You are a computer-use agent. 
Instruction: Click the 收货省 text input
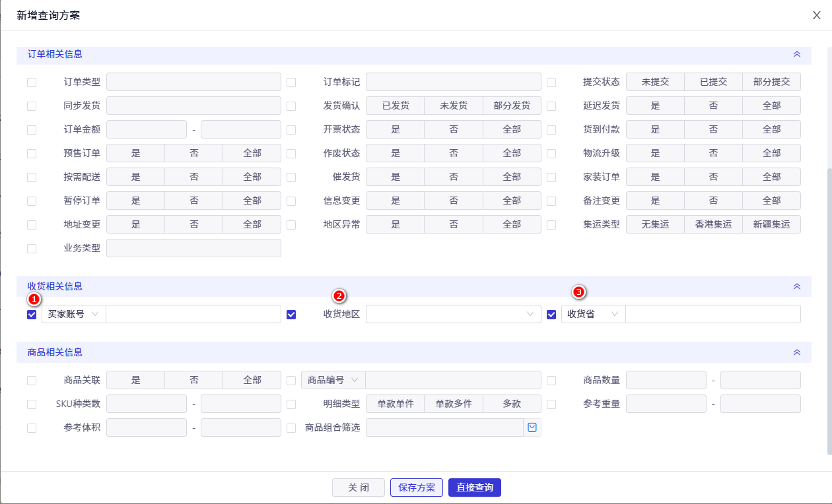pos(713,314)
